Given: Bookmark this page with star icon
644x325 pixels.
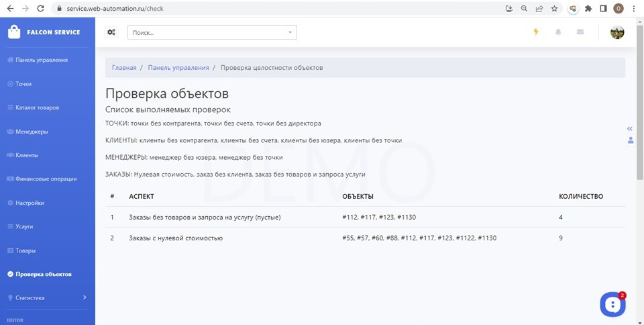Looking at the screenshot, I should pyautogui.click(x=554, y=8).
